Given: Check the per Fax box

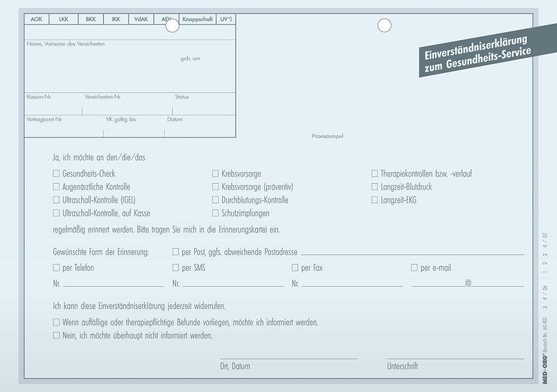Looking at the screenshot, I should [295, 267].
